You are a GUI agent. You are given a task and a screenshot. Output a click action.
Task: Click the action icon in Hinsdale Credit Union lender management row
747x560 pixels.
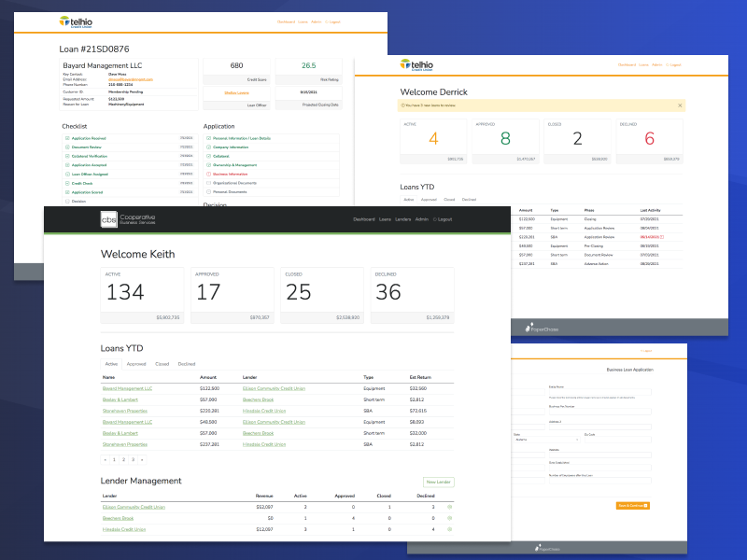pyautogui.click(x=450, y=529)
